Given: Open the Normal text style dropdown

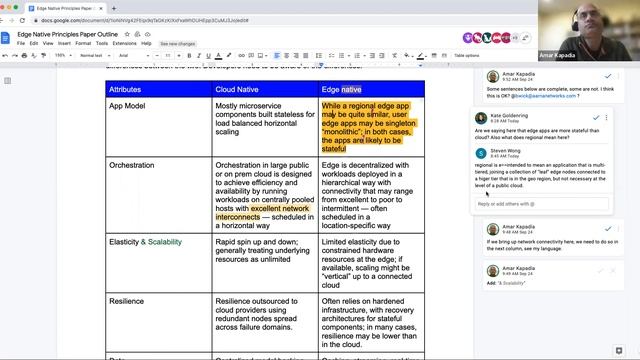Looking at the screenshot, I should tap(95, 56).
